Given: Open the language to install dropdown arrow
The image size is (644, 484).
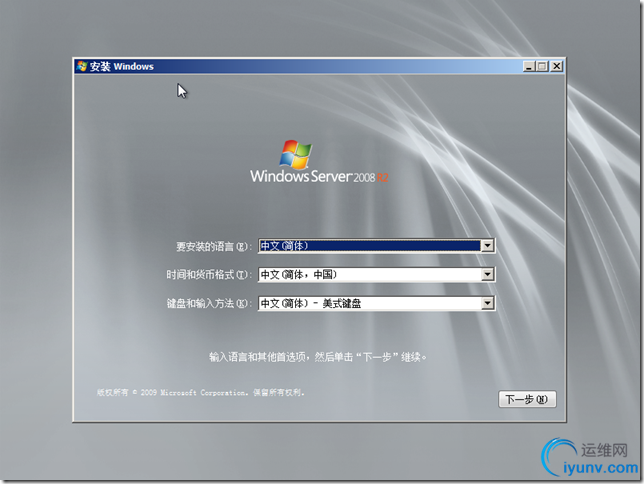Looking at the screenshot, I should (x=487, y=246).
